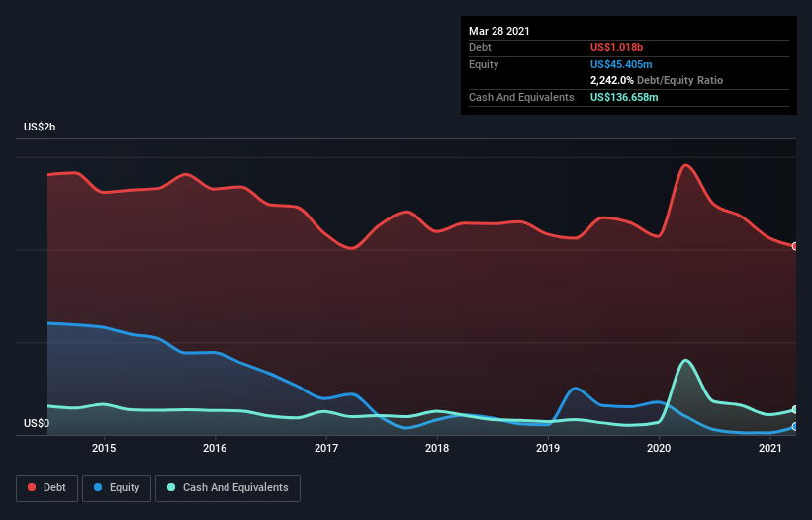Click the 2021 axis label
812x520 pixels.
click(x=770, y=448)
